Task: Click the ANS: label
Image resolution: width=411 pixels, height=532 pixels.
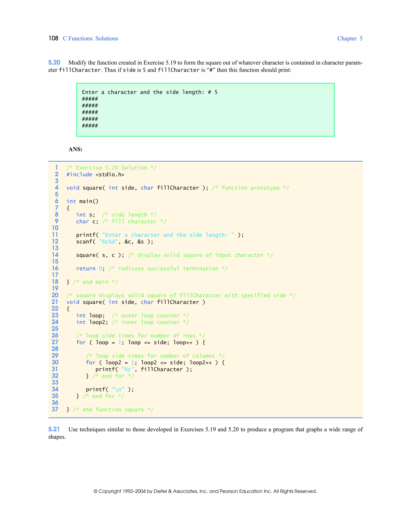Action: click(x=75, y=149)
